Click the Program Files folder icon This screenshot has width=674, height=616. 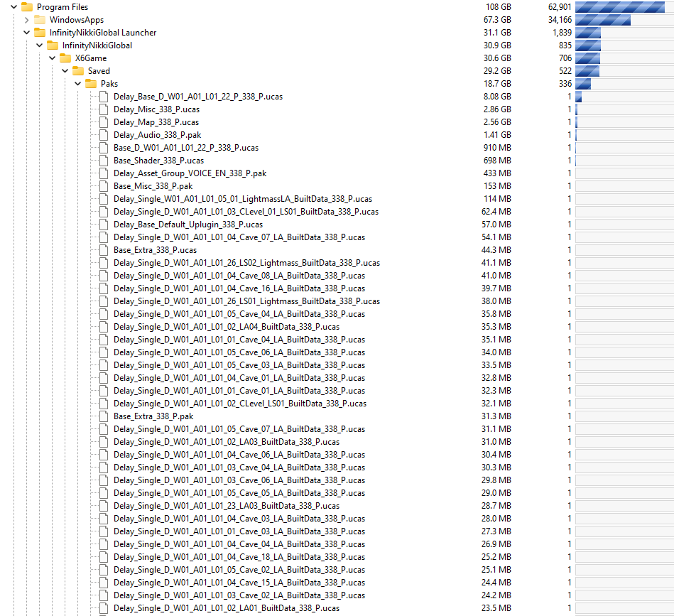click(27, 7)
